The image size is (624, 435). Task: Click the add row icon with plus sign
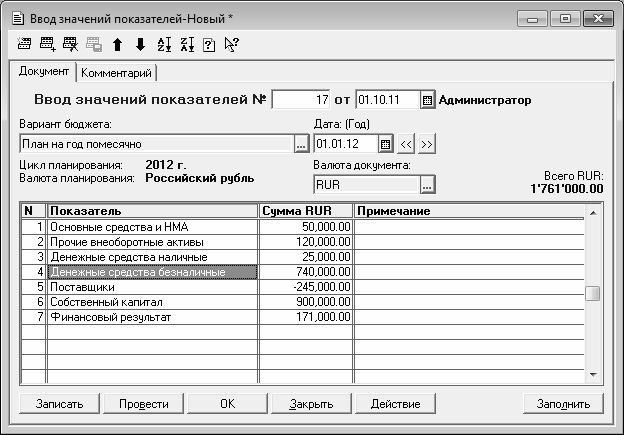coord(47,44)
